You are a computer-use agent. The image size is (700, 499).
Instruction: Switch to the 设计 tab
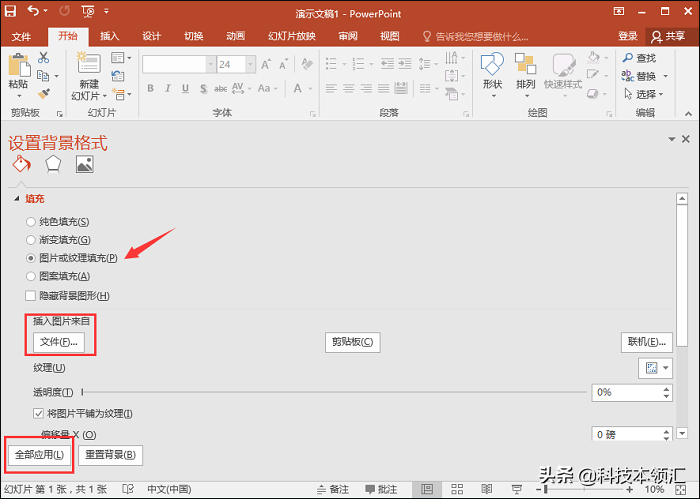click(151, 36)
